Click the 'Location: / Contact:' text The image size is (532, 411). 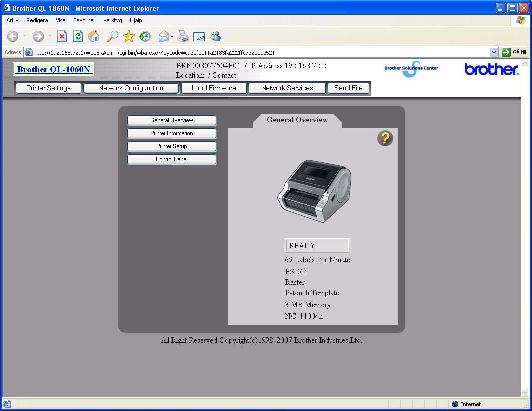click(207, 75)
